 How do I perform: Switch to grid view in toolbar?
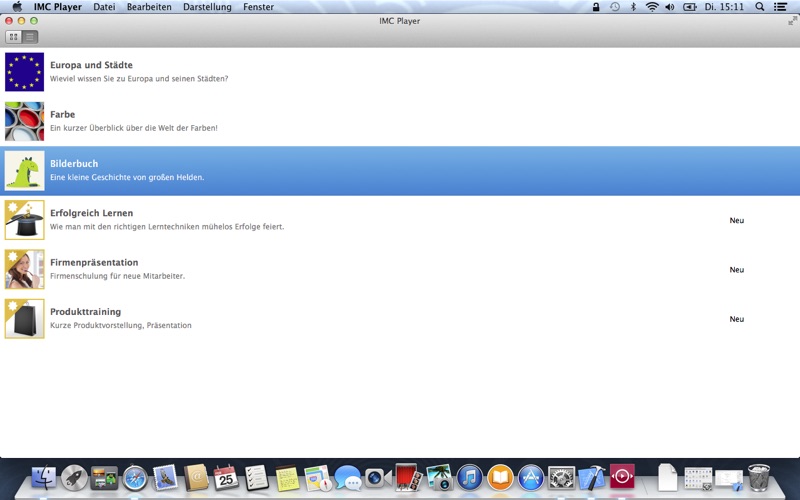14,37
